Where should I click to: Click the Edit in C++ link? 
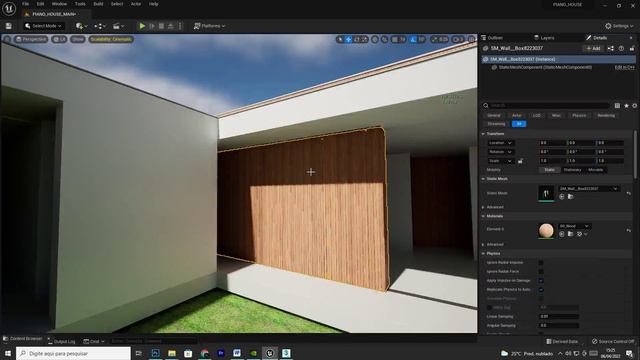point(625,67)
